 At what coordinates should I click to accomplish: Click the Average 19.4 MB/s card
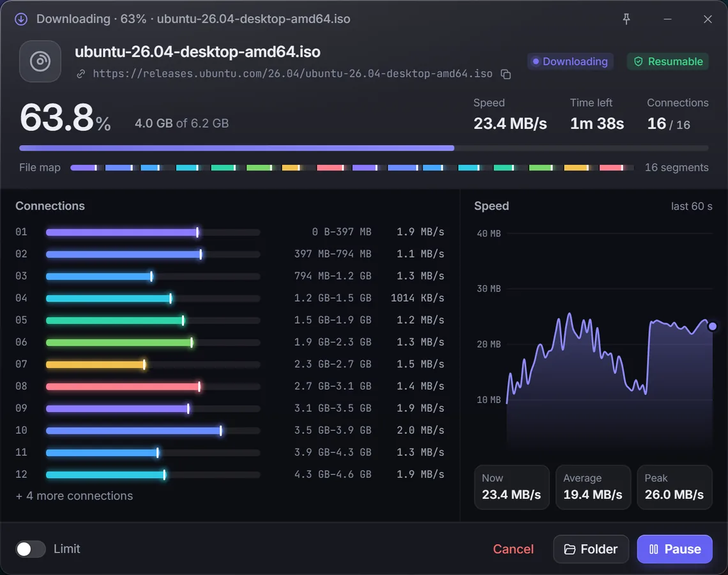tap(593, 487)
